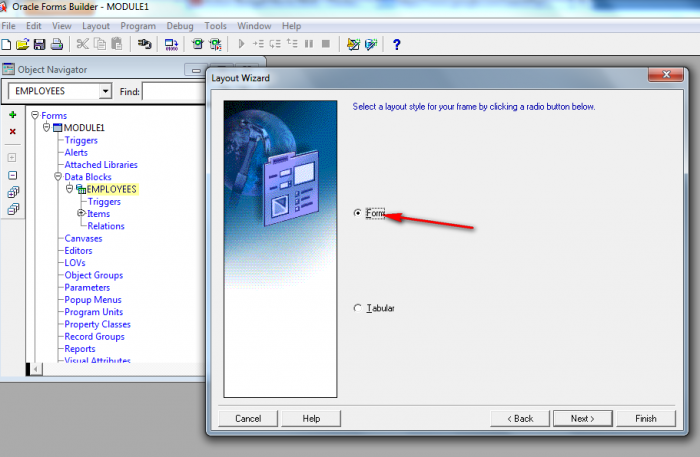Click the Pause debug toolbar icon

point(308,44)
